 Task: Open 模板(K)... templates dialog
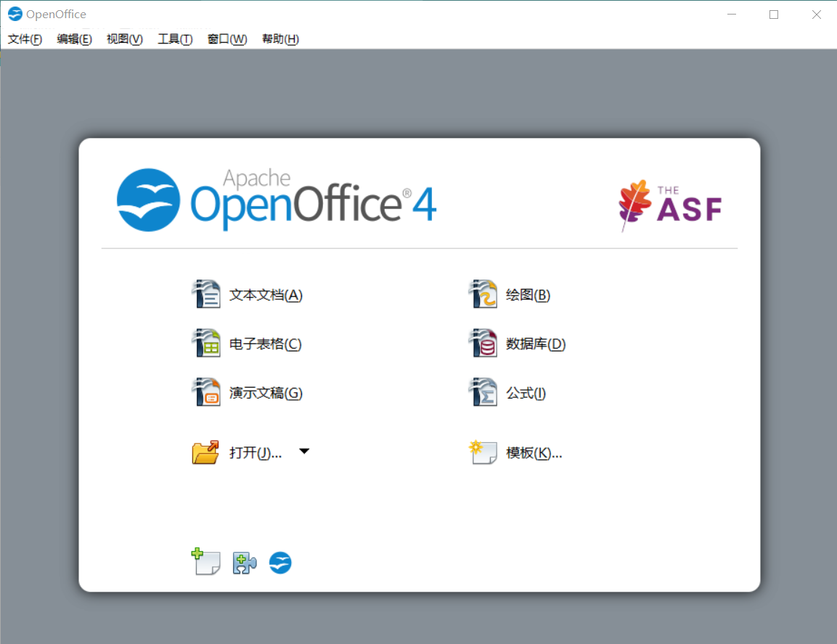(x=534, y=453)
